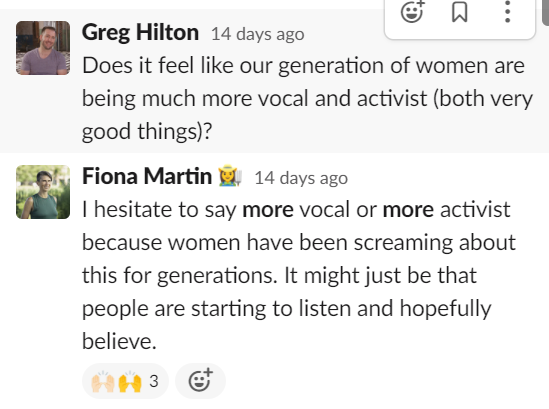Click the farmer status emoji beside Fiona Martin

230,175
